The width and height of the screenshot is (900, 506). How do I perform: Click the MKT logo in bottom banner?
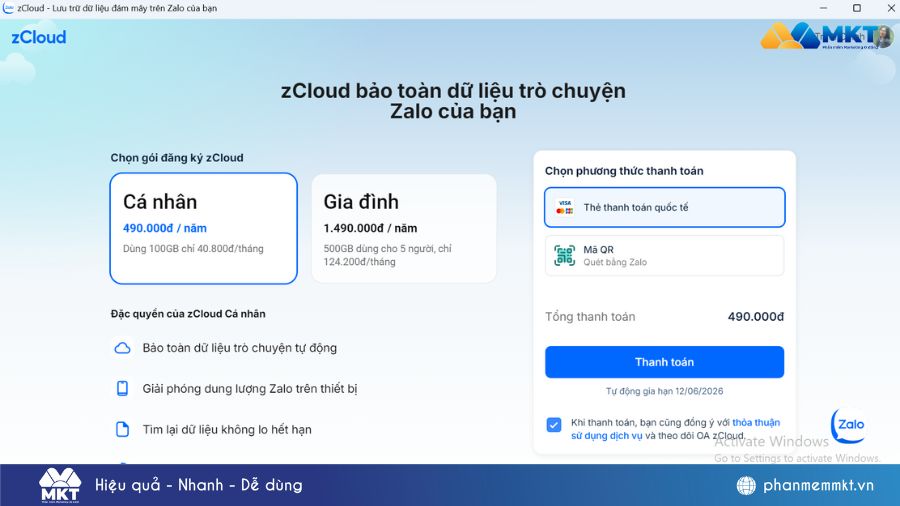(60, 485)
